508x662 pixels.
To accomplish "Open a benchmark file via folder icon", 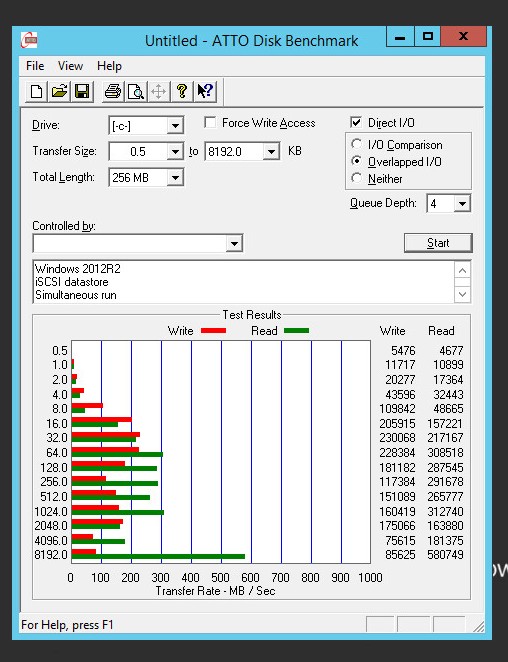I will point(59,91).
